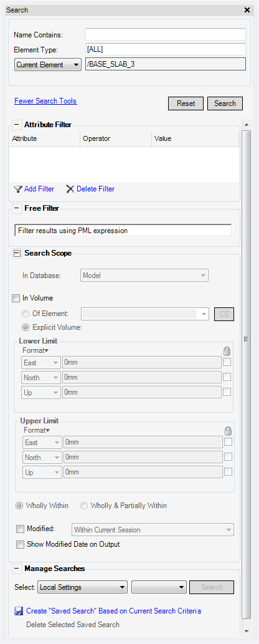The height and width of the screenshot is (644, 259).
Task: Collapse the Attribute Filter section
Action: tap(17, 125)
